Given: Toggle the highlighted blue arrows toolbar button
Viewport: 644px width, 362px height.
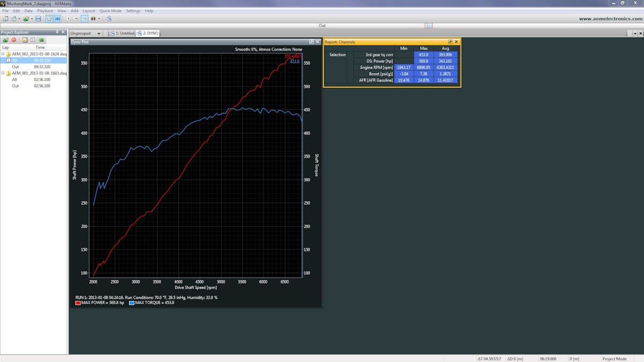Looking at the screenshot, I should click(57, 18).
